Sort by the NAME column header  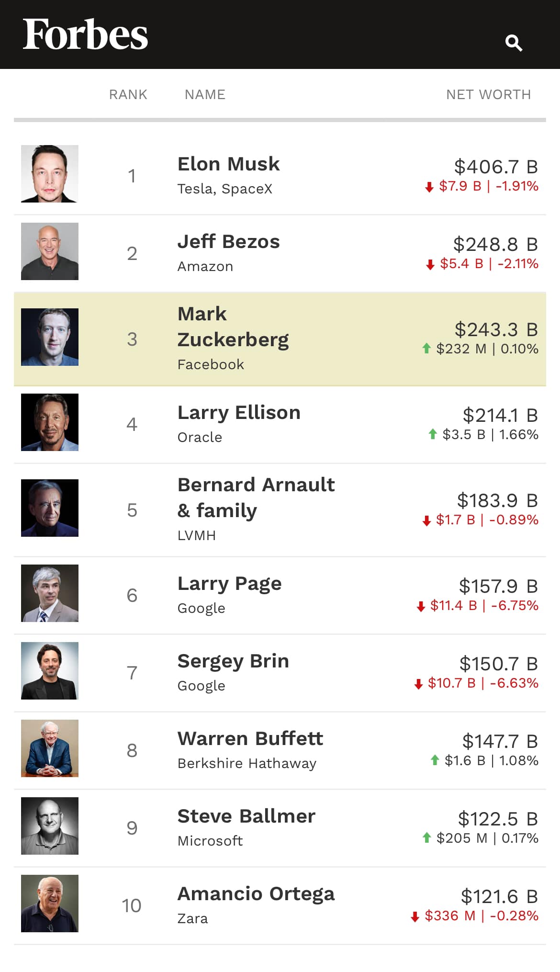[205, 94]
